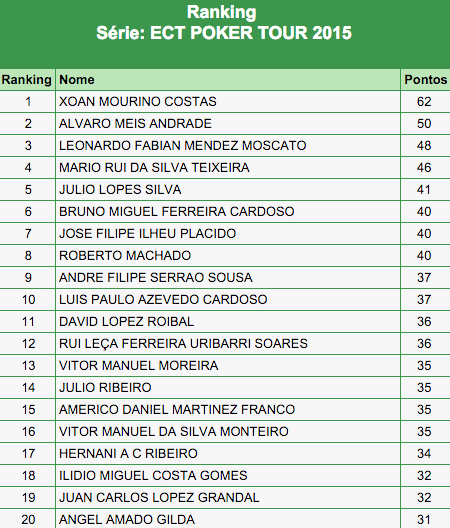Select MARIO RUI DA SILVA TEIXEIRA
The height and width of the screenshot is (528, 450).
point(154,168)
